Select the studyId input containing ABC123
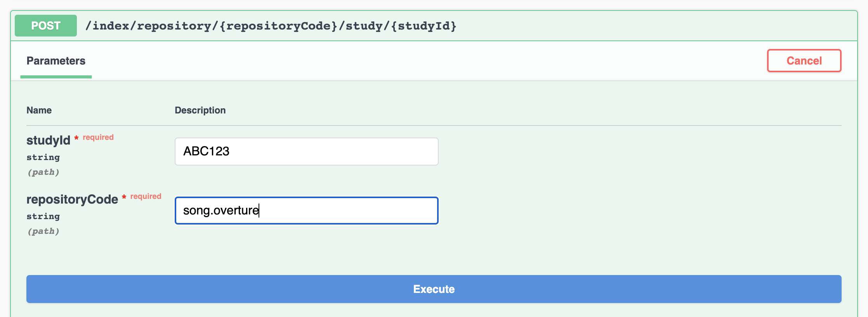 [306, 151]
